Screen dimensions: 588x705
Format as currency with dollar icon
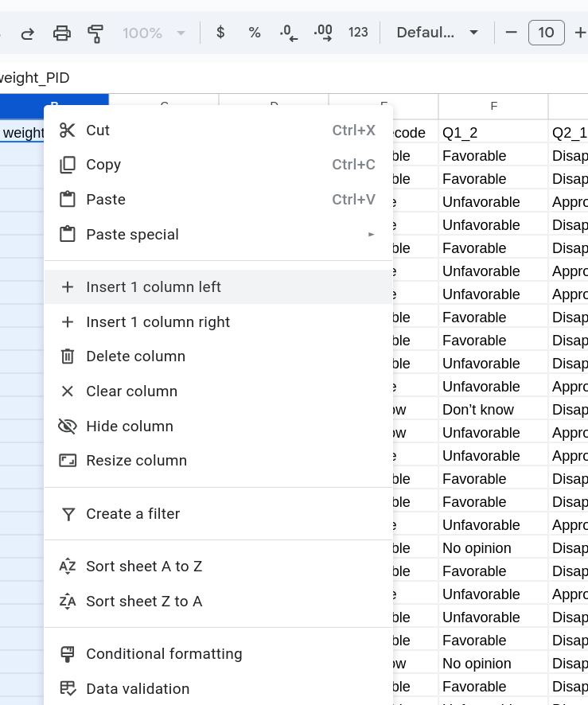(220, 33)
